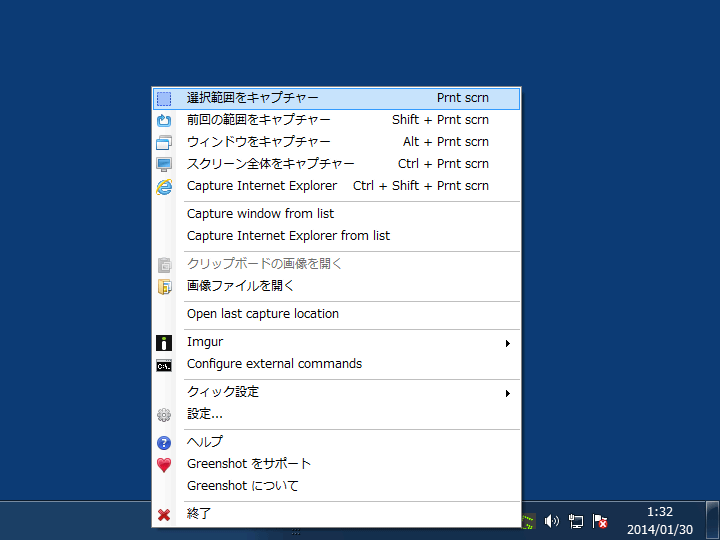Image resolution: width=720 pixels, height=540 pixels.
Task: Click the open image file folder icon
Action: [x=165, y=287]
